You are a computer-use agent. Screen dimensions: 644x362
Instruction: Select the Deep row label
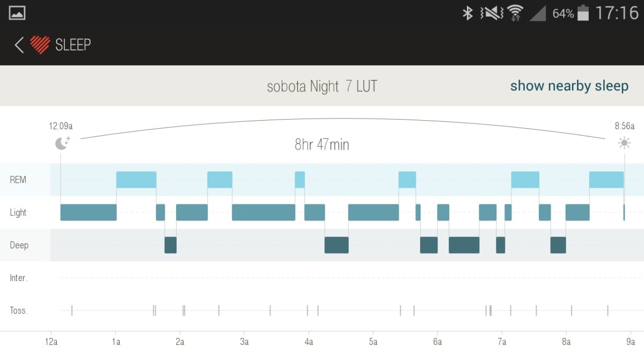tap(19, 245)
